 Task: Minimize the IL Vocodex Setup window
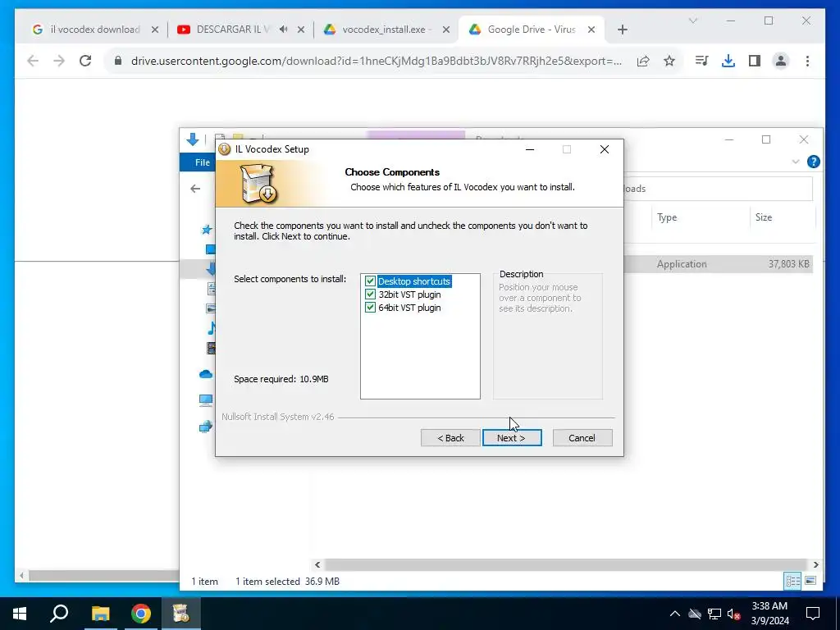(x=530, y=149)
